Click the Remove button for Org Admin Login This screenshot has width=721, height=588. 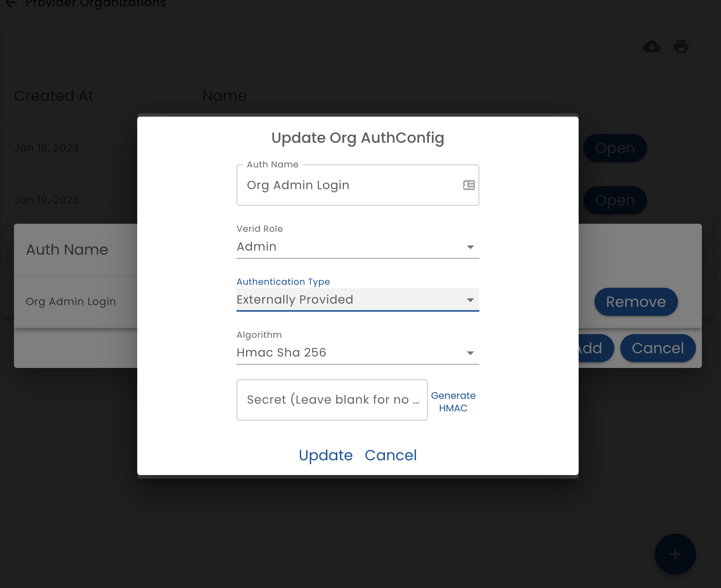(x=636, y=302)
